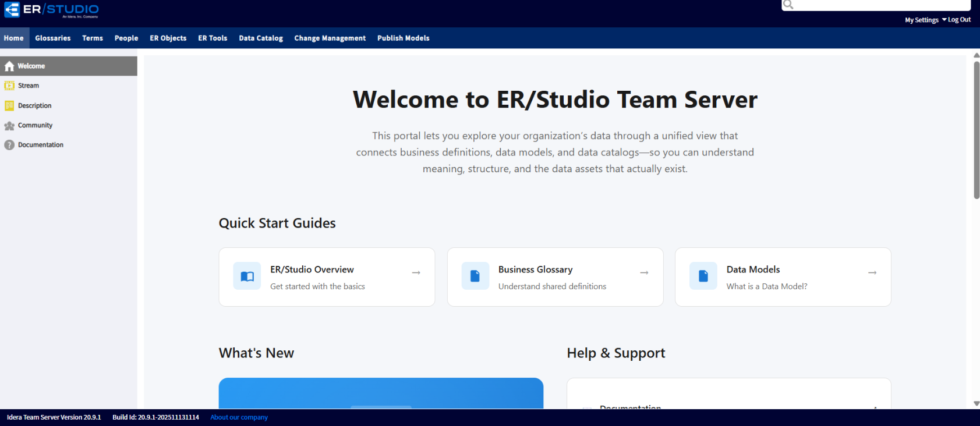Click the arrow on Data Models card
This screenshot has width=980, height=426.
pos(872,272)
